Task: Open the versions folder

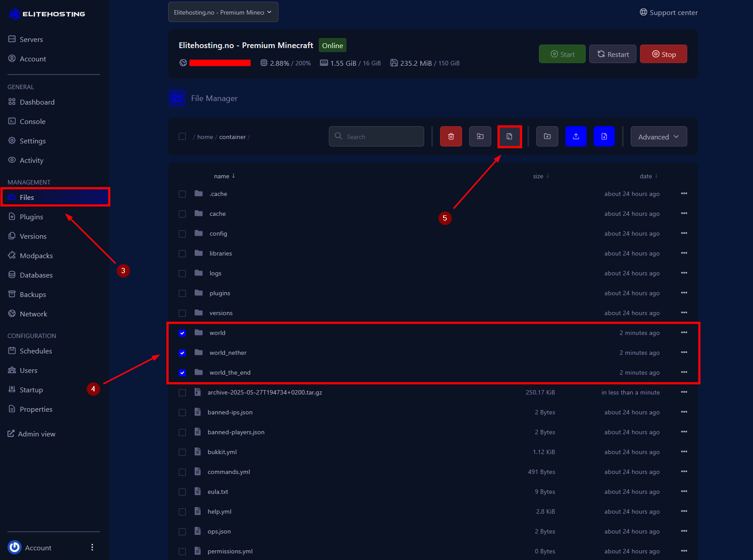Action: tap(221, 313)
